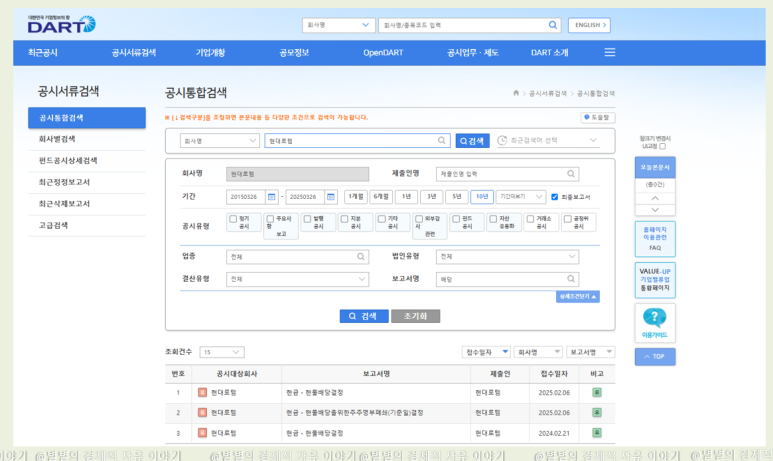Open the 도움말 help button
The height and width of the screenshot is (461, 773).
[597, 117]
